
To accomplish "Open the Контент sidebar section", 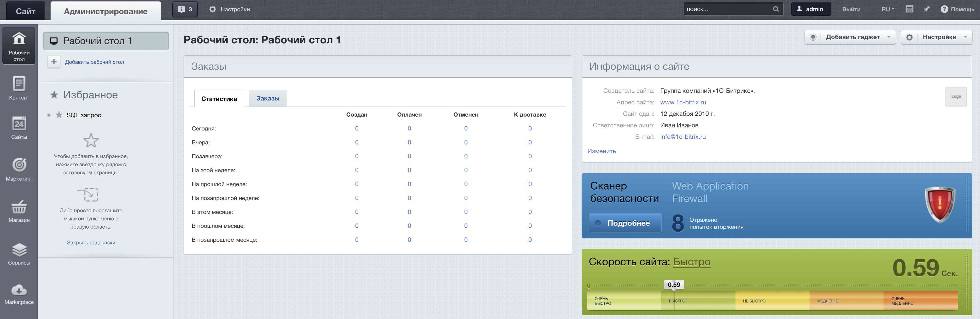I will pos(19,88).
